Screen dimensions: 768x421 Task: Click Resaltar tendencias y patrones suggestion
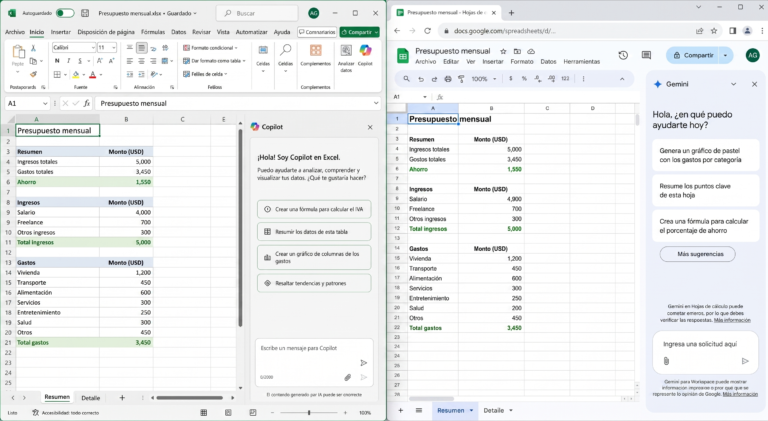click(x=314, y=283)
